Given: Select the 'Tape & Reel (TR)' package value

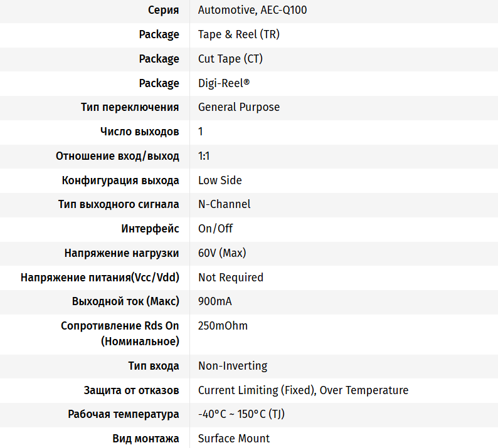Looking at the screenshot, I should [x=239, y=34].
